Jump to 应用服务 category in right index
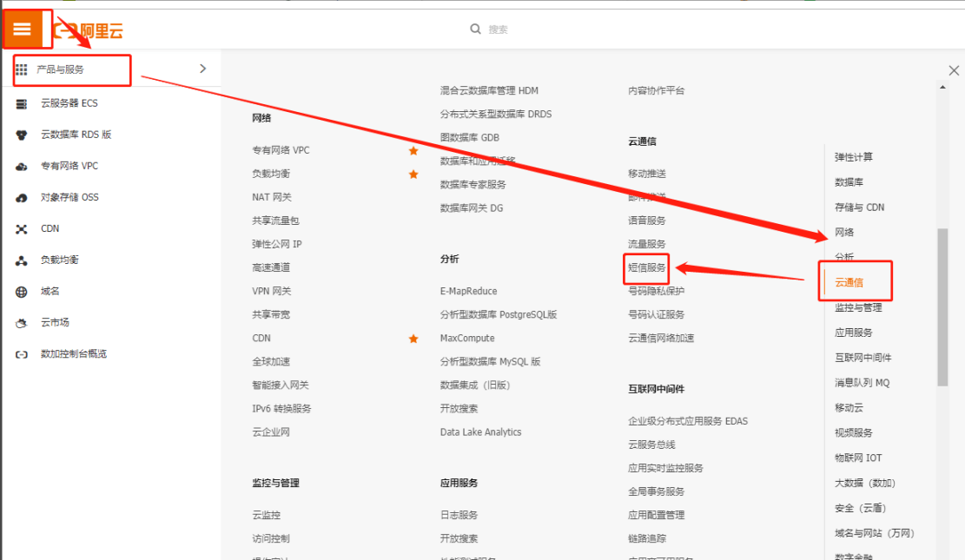965x560 pixels. pos(854,333)
